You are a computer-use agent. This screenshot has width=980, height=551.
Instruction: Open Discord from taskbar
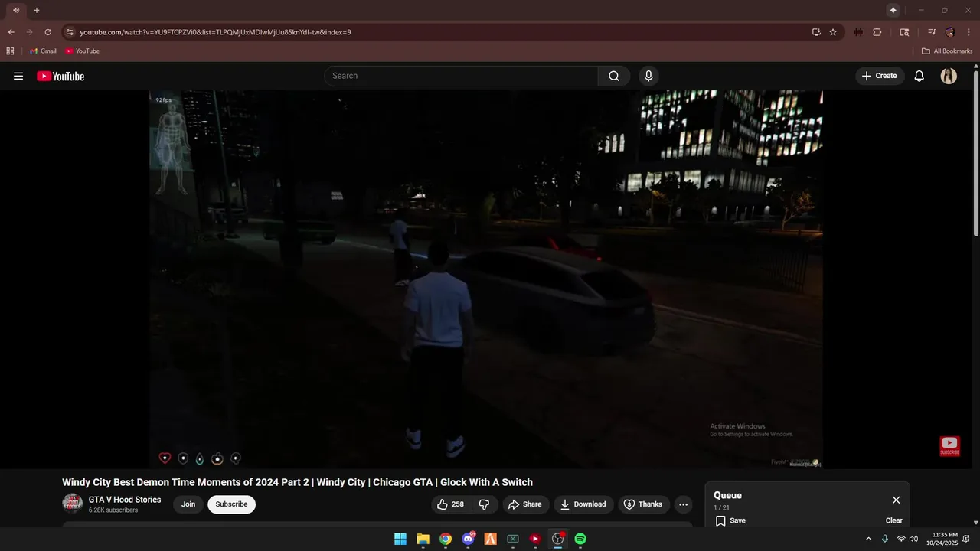coord(468,539)
